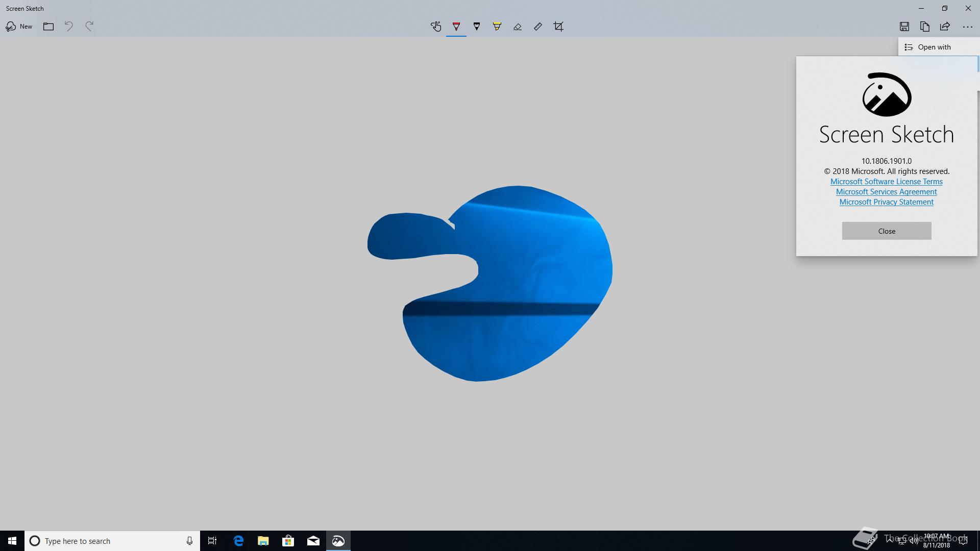Select the yellow highlighter tool

pyautogui.click(x=497, y=27)
